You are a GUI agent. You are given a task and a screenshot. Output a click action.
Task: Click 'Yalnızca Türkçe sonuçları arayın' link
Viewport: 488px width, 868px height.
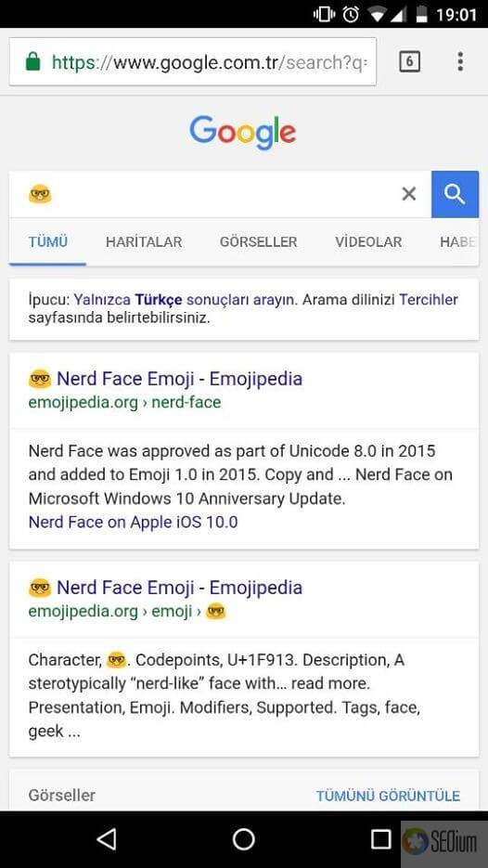point(186,300)
